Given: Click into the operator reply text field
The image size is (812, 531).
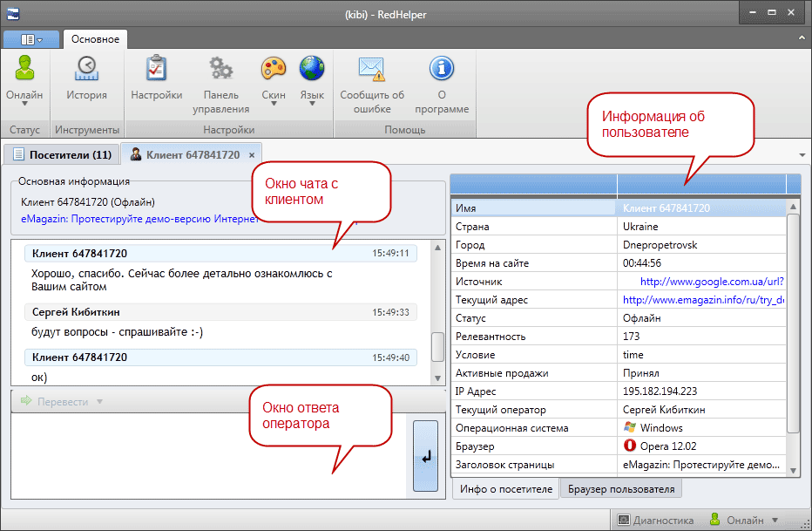Looking at the screenshot, I should 207,455.
